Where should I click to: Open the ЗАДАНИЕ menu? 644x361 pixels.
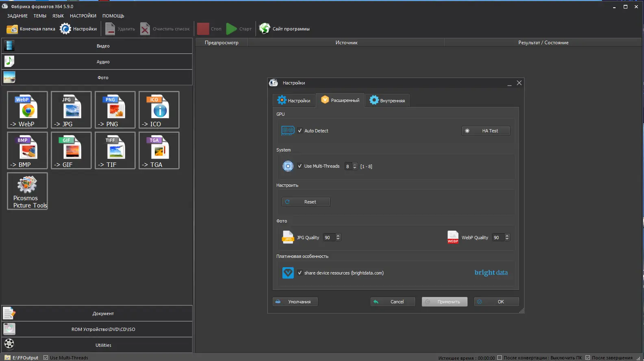click(17, 16)
